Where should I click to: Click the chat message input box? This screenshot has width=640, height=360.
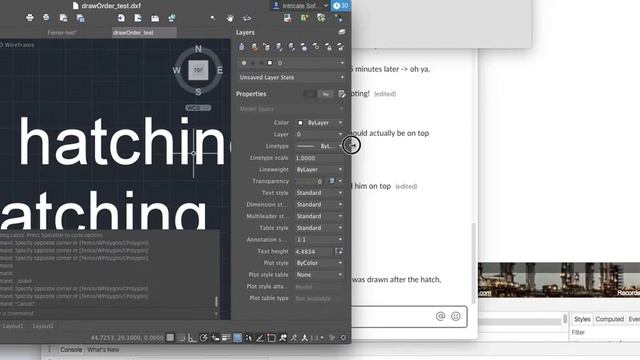click(x=409, y=316)
